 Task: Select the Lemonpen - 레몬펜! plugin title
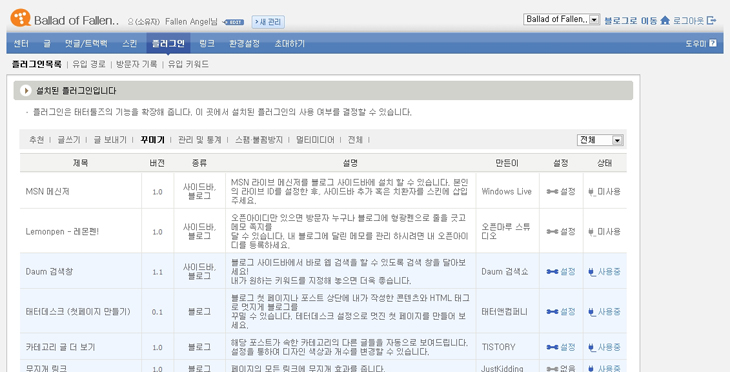coord(62,231)
